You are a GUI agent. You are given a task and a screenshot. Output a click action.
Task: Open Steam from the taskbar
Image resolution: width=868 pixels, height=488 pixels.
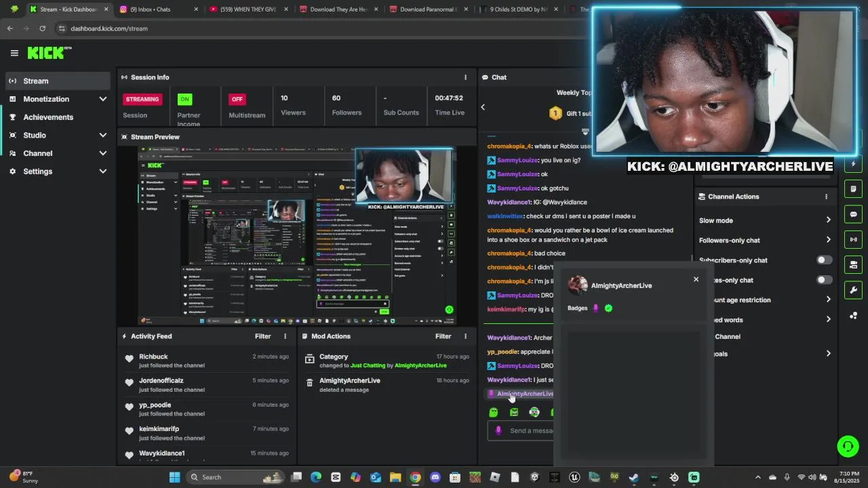coord(633,477)
